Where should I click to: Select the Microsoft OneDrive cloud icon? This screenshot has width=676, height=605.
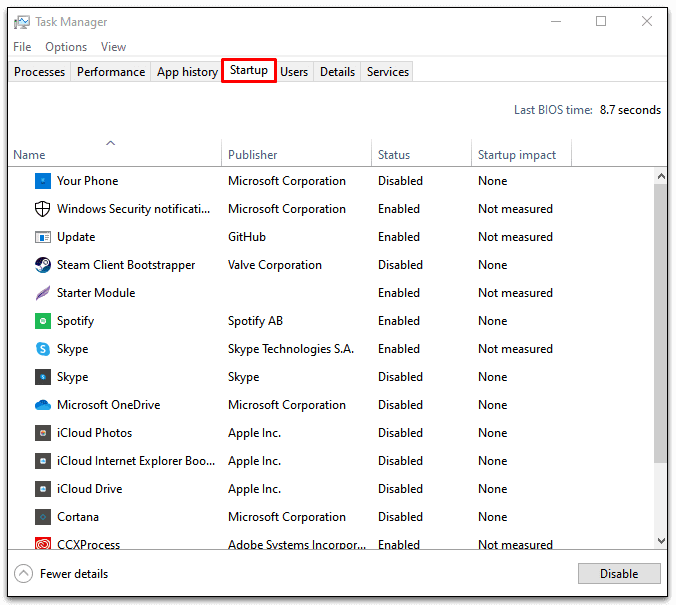point(43,405)
